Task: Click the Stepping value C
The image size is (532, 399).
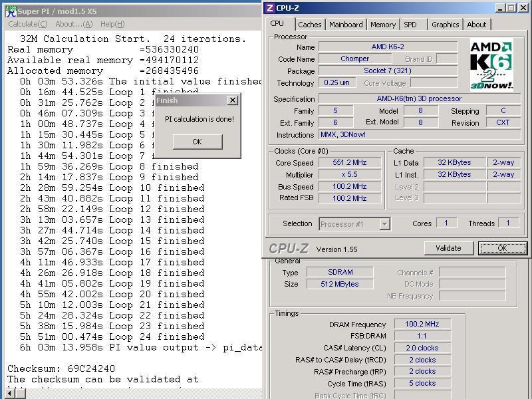Action: [503, 110]
